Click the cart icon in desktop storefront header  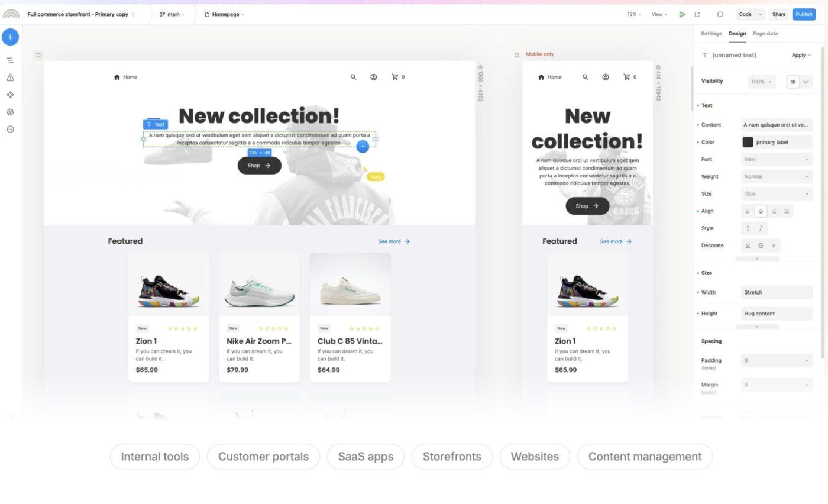point(394,77)
